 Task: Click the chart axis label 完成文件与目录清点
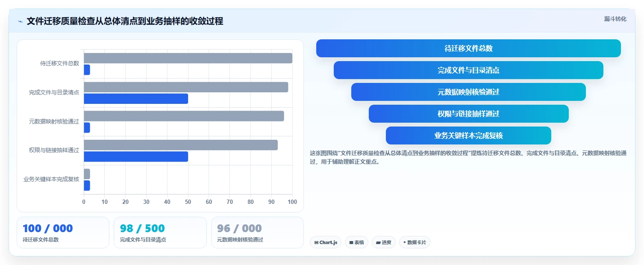pos(54,92)
